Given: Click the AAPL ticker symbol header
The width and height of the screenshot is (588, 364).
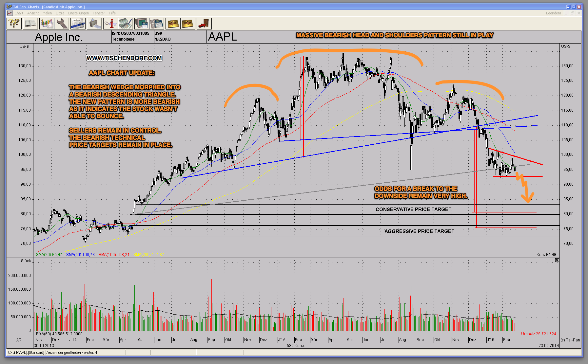Looking at the screenshot, I should (x=222, y=37).
